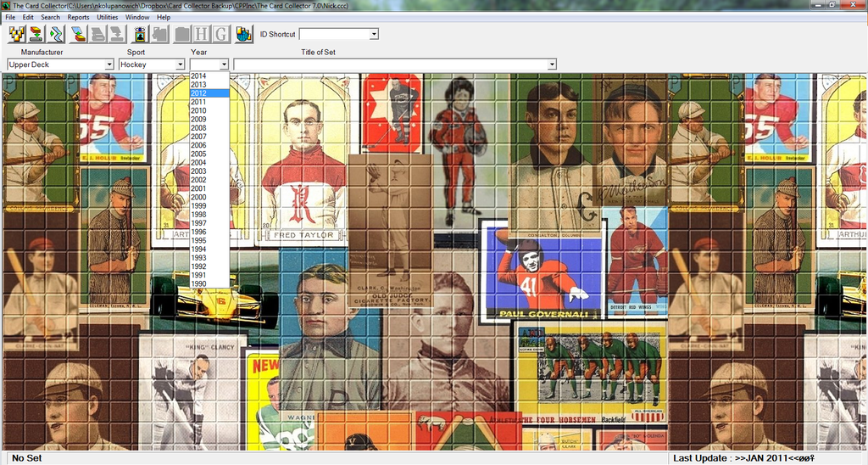Select 1995 in the Year list
The height and width of the screenshot is (465, 868).
[209, 240]
